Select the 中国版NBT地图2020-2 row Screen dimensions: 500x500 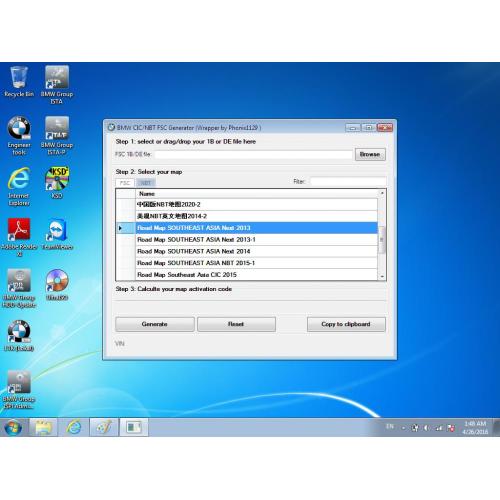pos(257,204)
